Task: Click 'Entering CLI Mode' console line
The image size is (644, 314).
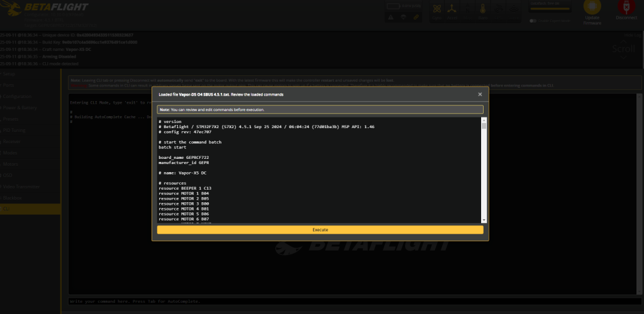Action: pyautogui.click(x=111, y=102)
